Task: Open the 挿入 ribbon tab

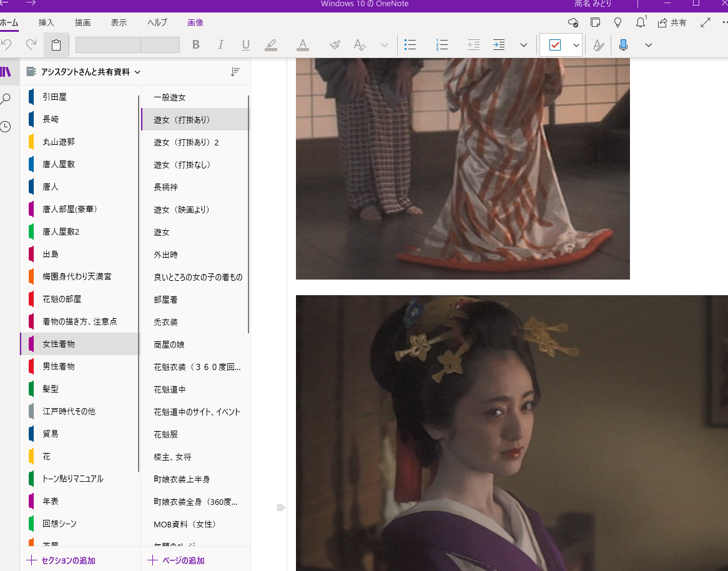Action: 46,22
